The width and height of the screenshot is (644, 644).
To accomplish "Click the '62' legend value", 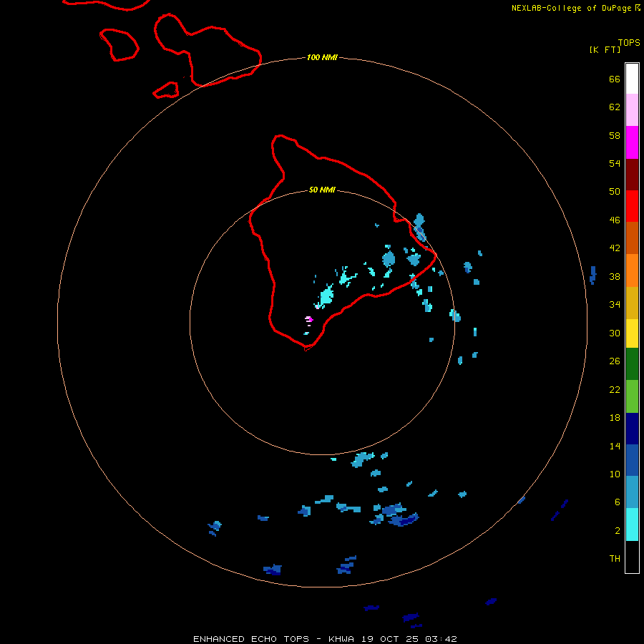I will point(615,107).
